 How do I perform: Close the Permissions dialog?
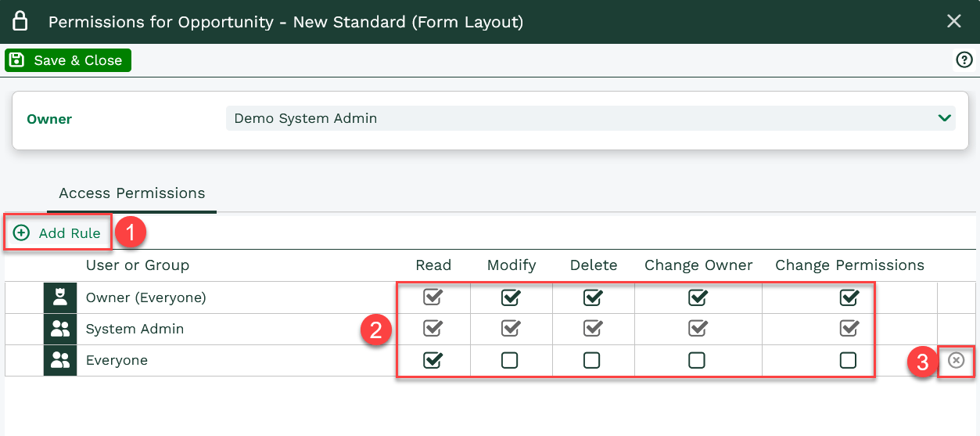[x=954, y=21]
